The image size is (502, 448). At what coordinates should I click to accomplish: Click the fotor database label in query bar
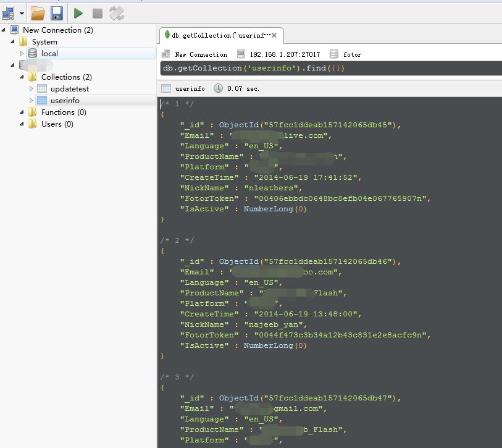tap(352, 54)
